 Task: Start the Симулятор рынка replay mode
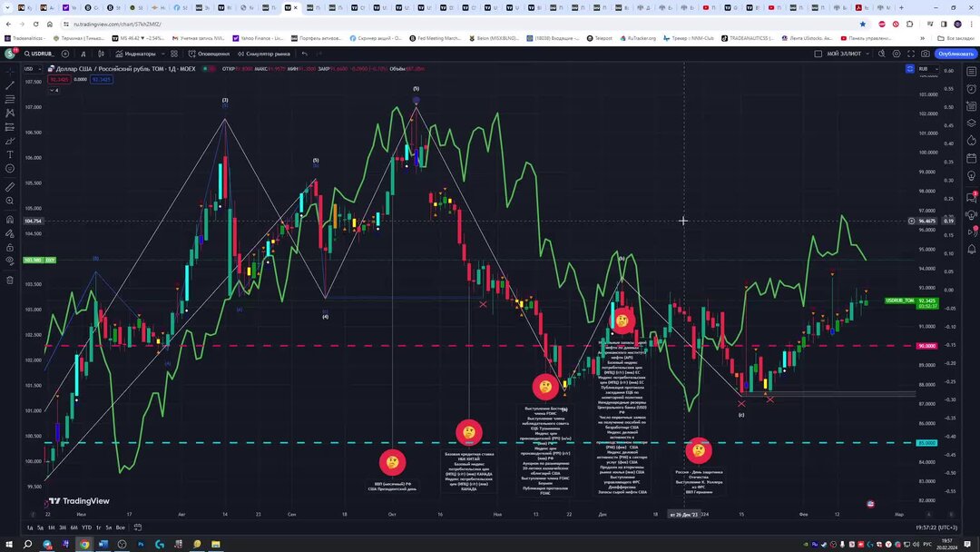pos(263,54)
